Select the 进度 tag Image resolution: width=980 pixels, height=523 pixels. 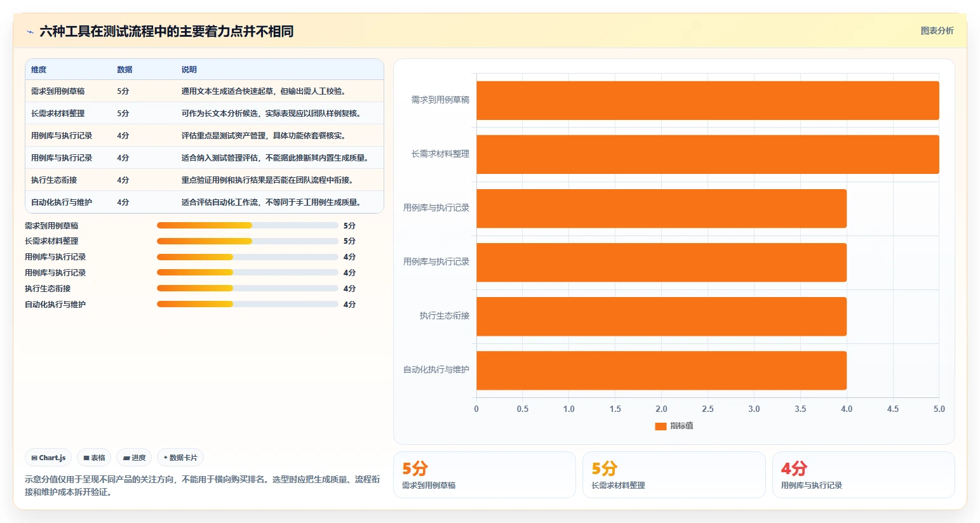click(134, 458)
